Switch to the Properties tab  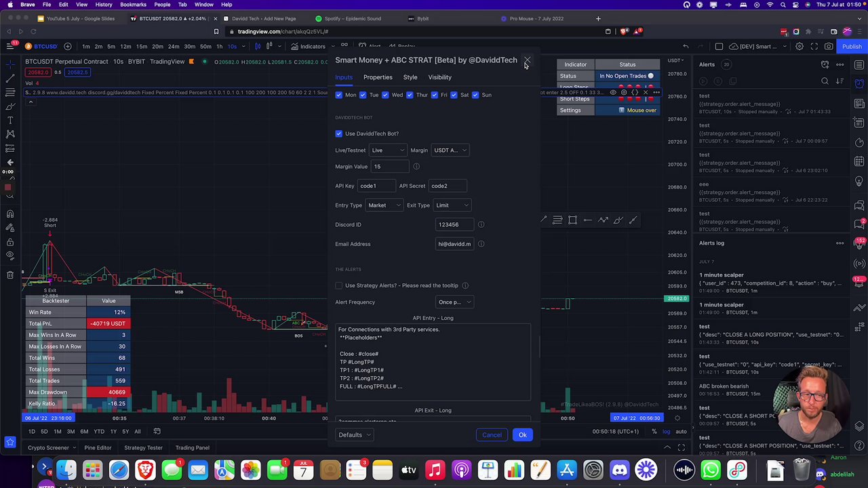pos(378,77)
